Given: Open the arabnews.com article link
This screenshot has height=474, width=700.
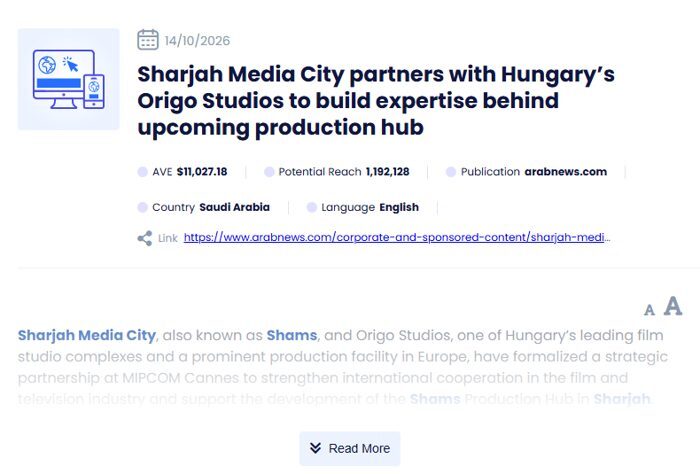Looking at the screenshot, I should [397, 237].
